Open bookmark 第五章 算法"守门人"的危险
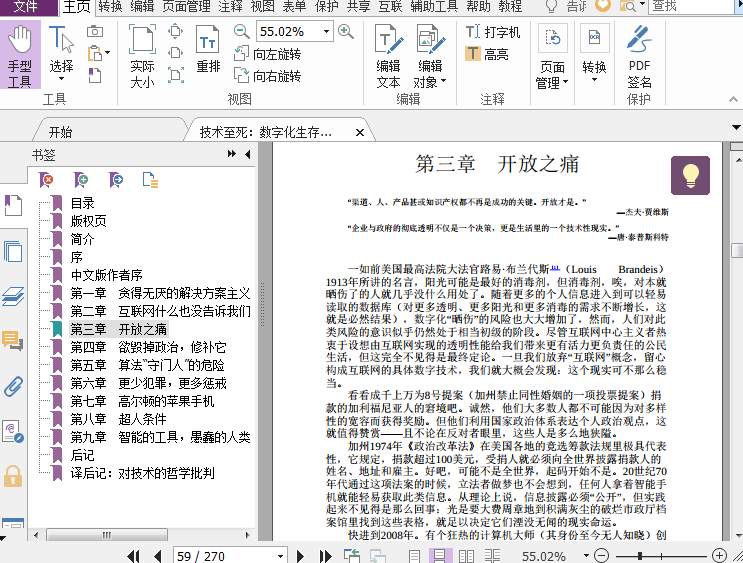The width and height of the screenshot is (743, 563). 147,365
